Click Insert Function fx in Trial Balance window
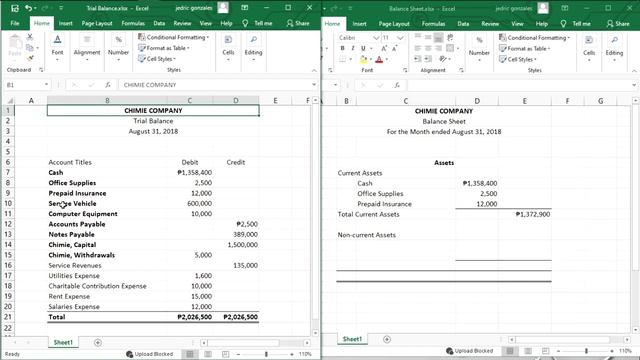This screenshot has height=360, width=640. (108, 85)
